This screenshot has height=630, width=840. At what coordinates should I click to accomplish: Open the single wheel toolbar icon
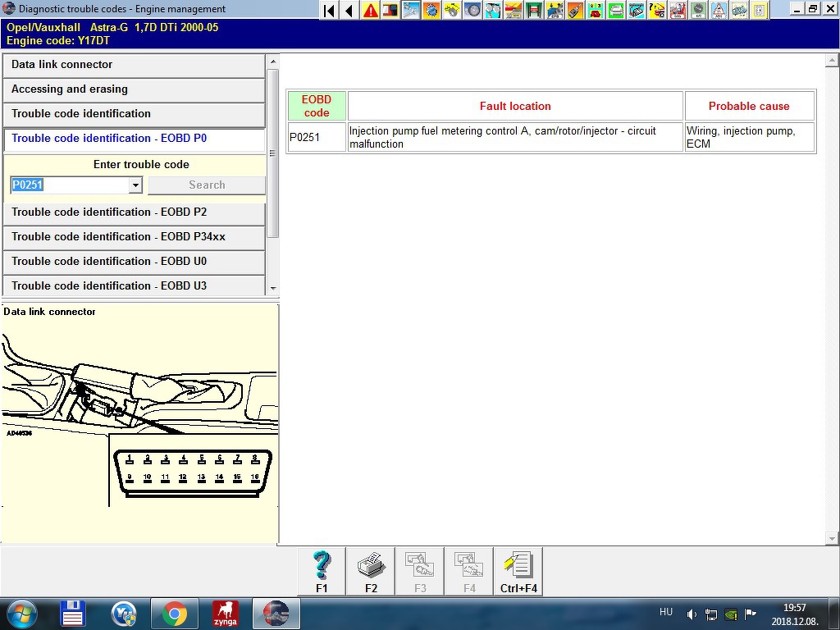pyautogui.click(x=472, y=10)
